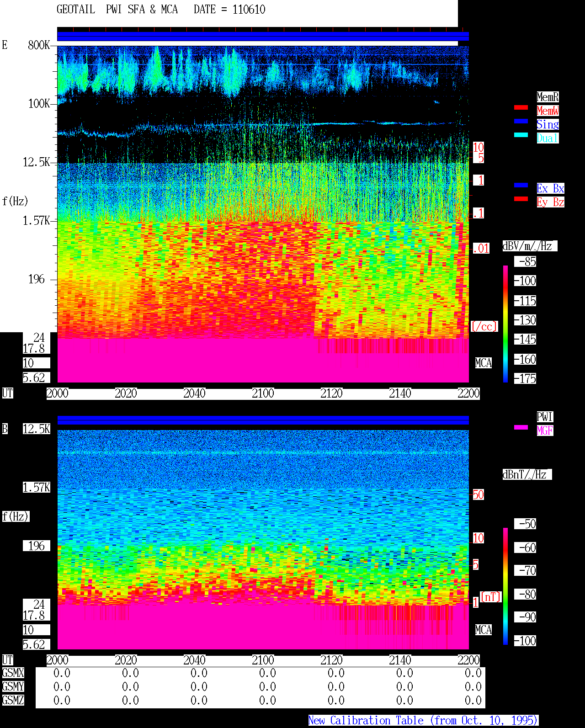Click the dBV/m/√Hz color scale bar

[x=505, y=324]
